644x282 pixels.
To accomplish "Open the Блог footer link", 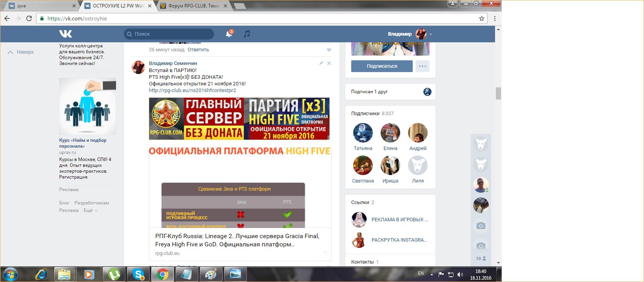I will click(64, 203).
